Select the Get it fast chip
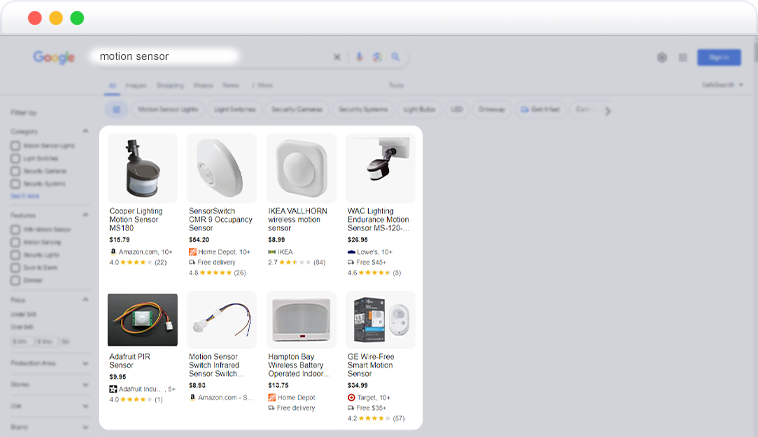This screenshot has width=758, height=437. pos(540,110)
